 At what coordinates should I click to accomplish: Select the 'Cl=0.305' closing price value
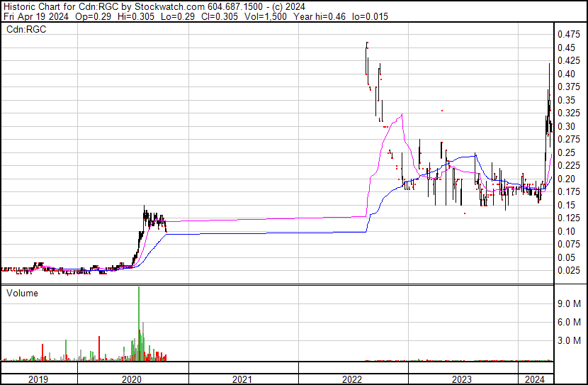coord(220,16)
